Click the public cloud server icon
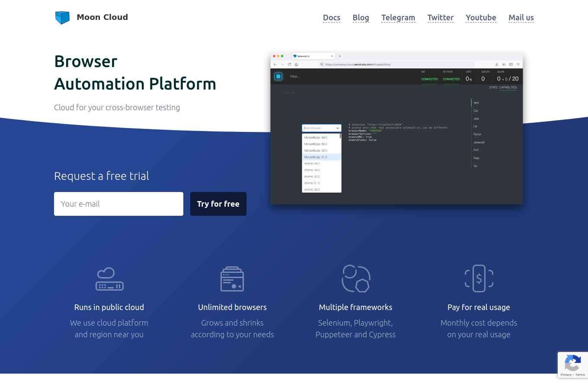The image size is (588, 384). tap(109, 279)
